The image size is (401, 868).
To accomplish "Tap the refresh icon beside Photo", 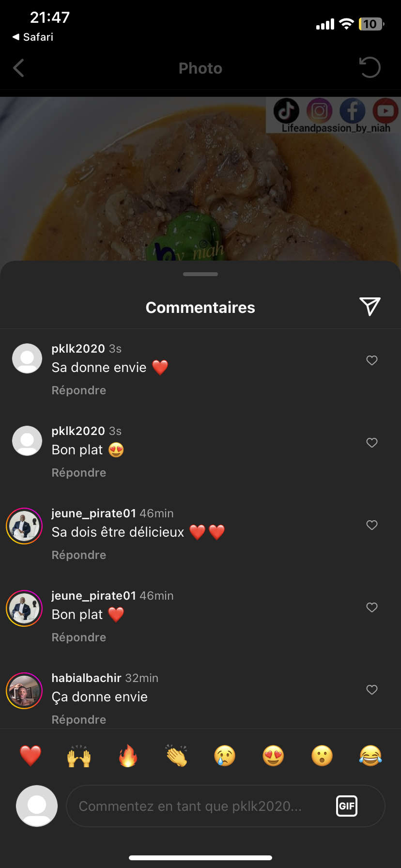I will pos(370,67).
